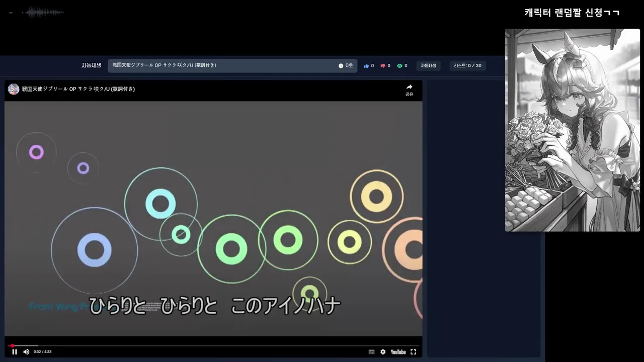Click the 자동재생 button beside 리스트
Screen dimensions: 644x362
(429, 66)
